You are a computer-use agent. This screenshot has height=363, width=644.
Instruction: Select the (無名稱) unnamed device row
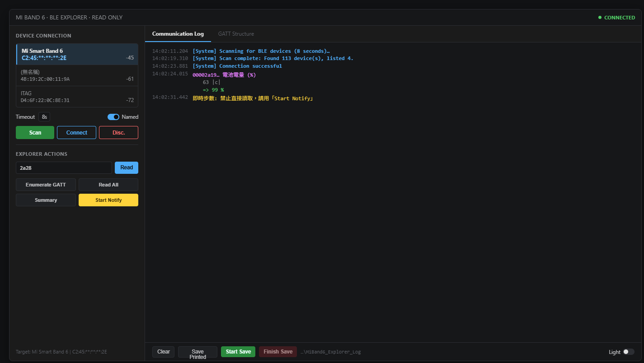tap(77, 75)
